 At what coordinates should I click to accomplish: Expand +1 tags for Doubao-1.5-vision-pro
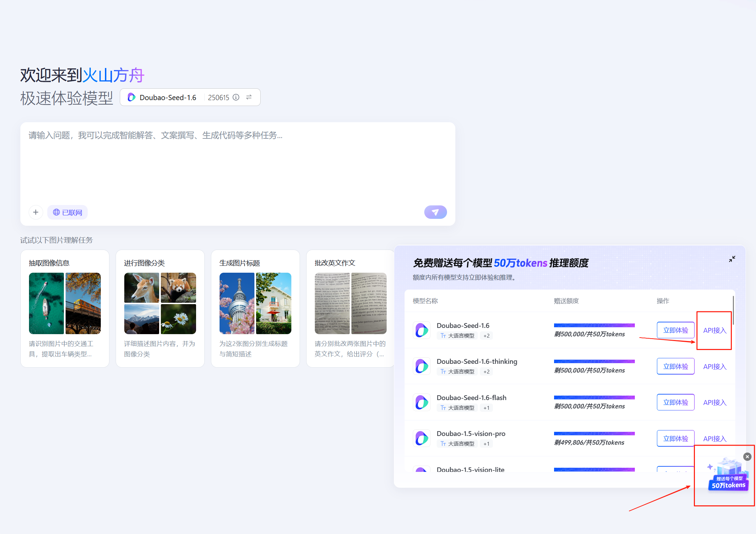pos(486,444)
